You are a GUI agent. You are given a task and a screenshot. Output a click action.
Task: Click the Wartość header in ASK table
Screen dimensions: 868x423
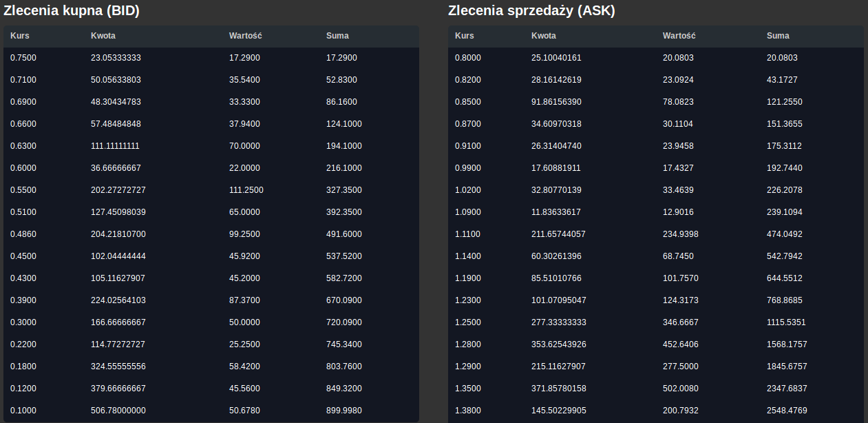(679, 36)
